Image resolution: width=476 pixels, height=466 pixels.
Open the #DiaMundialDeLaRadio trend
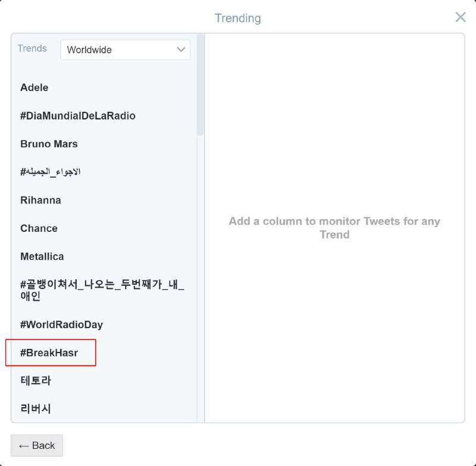click(x=78, y=116)
